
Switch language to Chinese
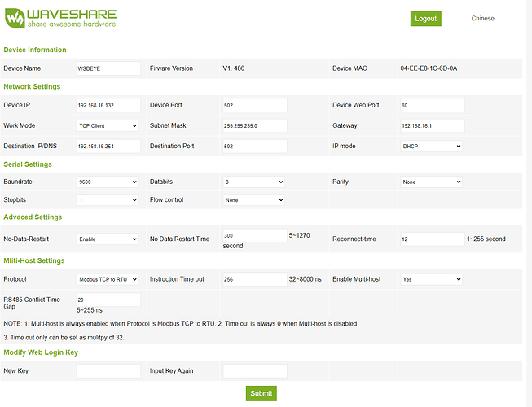point(482,18)
